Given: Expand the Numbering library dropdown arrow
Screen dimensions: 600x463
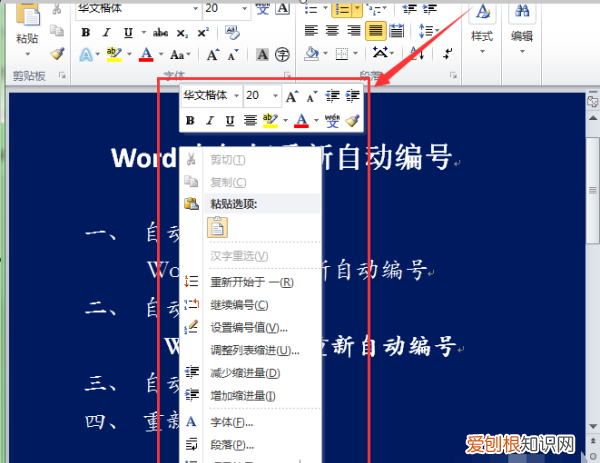Looking at the screenshot, I should tap(358, 9).
